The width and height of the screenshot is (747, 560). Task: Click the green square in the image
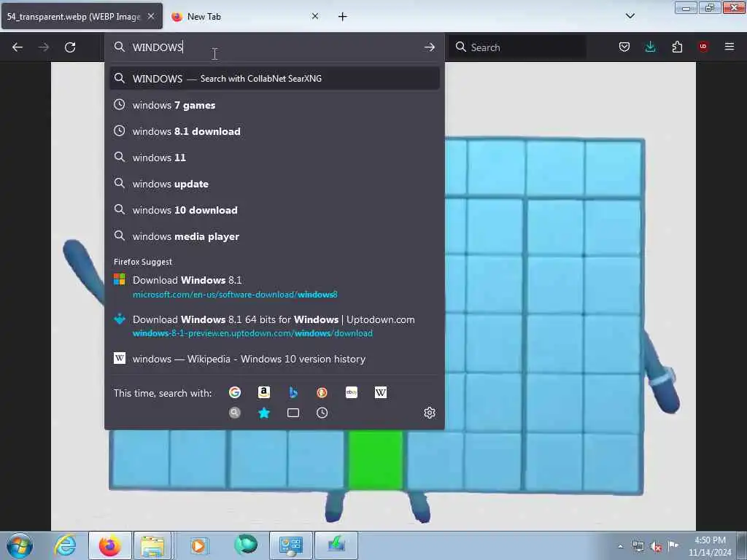[x=376, y=459]
